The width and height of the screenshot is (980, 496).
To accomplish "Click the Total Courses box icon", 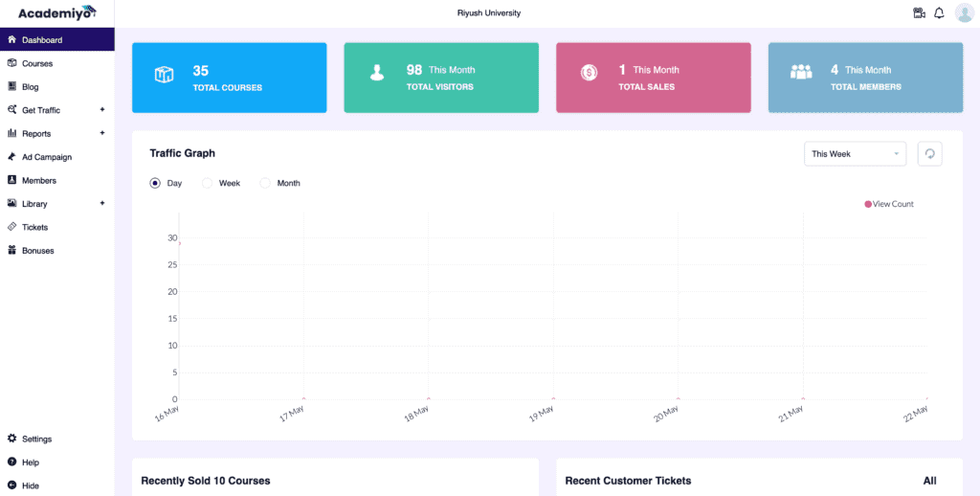I will (164, 75).
